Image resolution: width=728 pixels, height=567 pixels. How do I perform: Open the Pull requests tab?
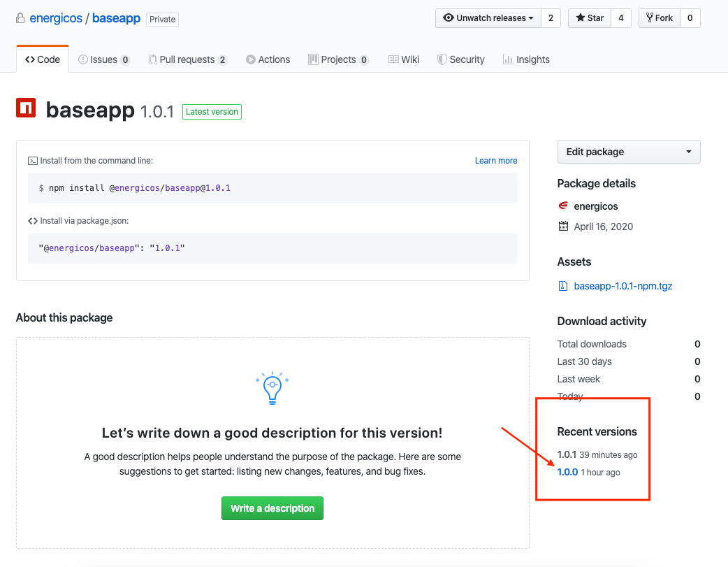tap(187, 59)
